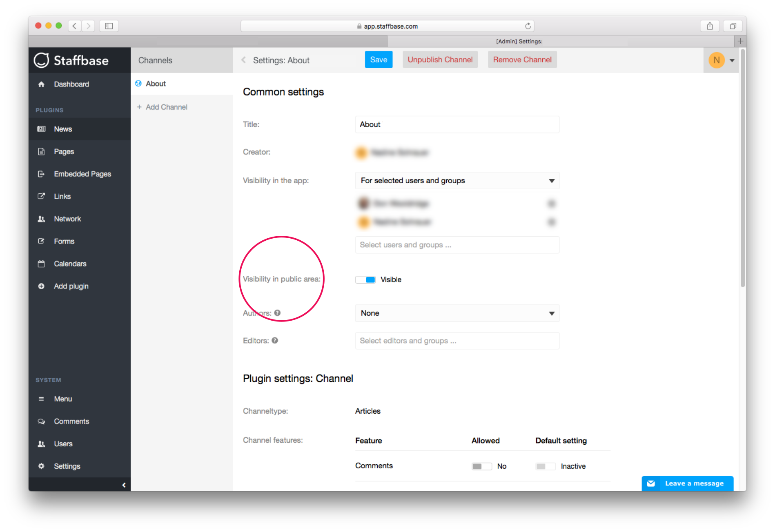Expand the user account menu arrow

(732, 60)
